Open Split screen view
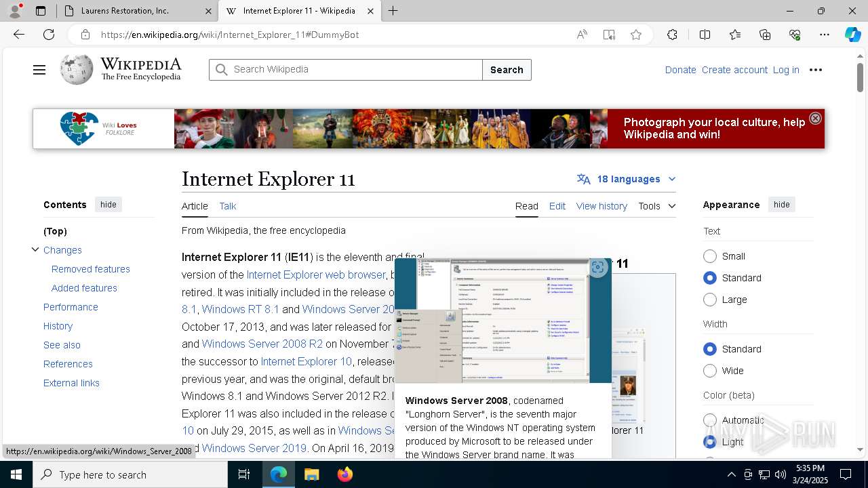The height and width of the screenshot is (488, 868). click(x=705, y=35)
